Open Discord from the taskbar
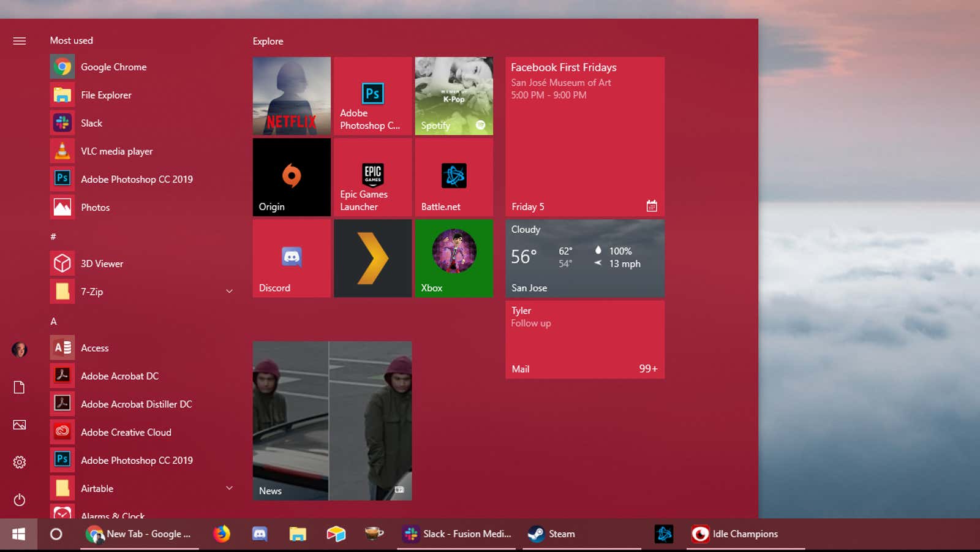The height and width of the screenshot is (552, 980). [260, 534]
